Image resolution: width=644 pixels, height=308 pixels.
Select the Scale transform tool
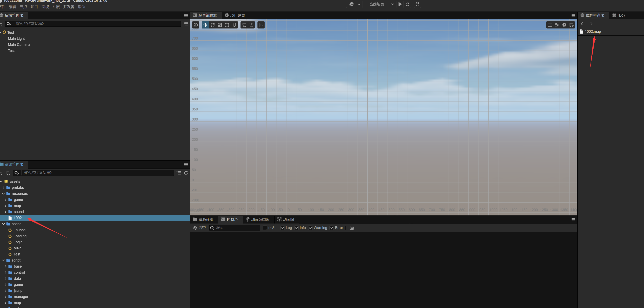[220, 25]
